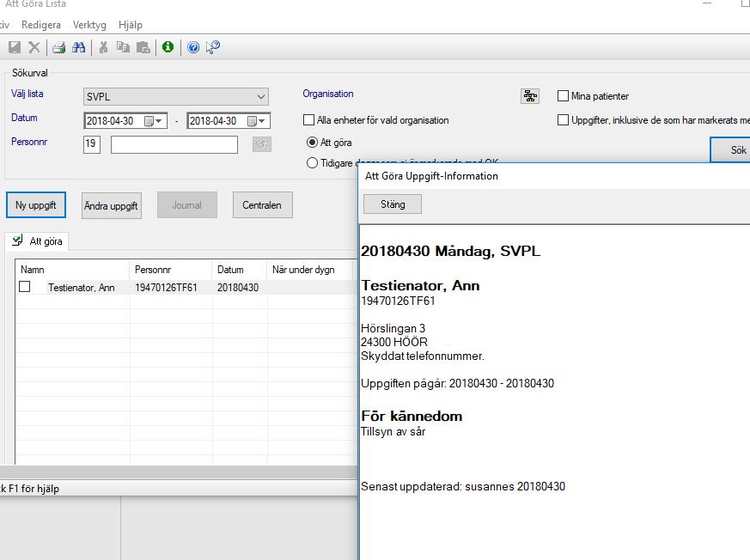Click the Delete X toolbar icon
This screenshot has width=750, height=560.
pos(34,47)
